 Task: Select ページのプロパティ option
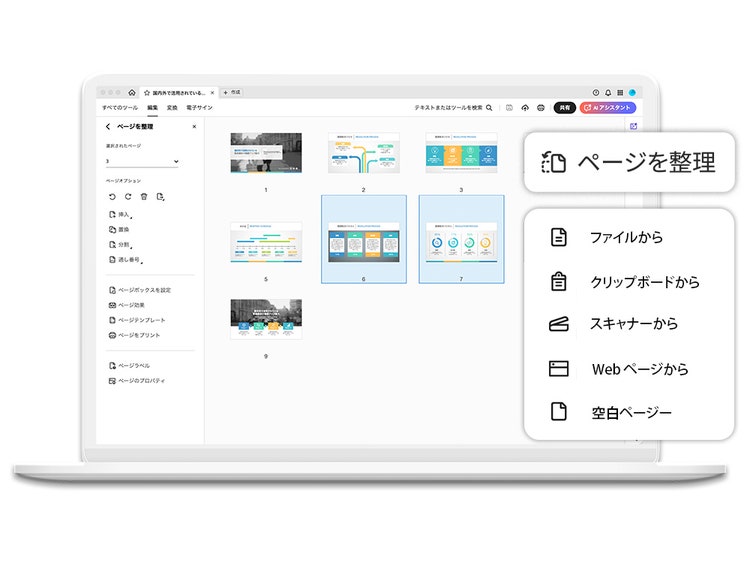coord(137,381)
